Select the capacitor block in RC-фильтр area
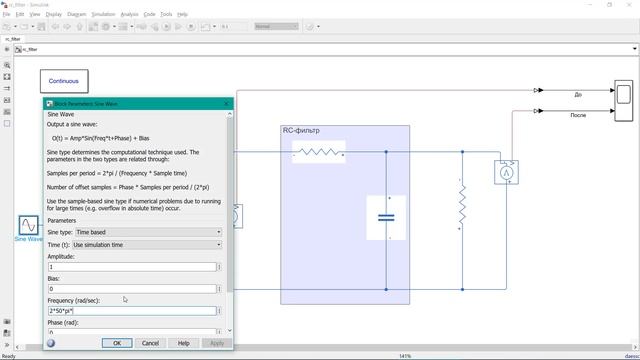This screenshot has width=640, height=360. [386, 218]
